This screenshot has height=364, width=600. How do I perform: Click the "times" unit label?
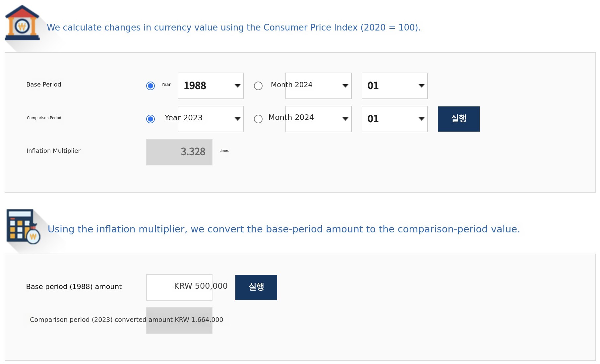click(224, 151)
